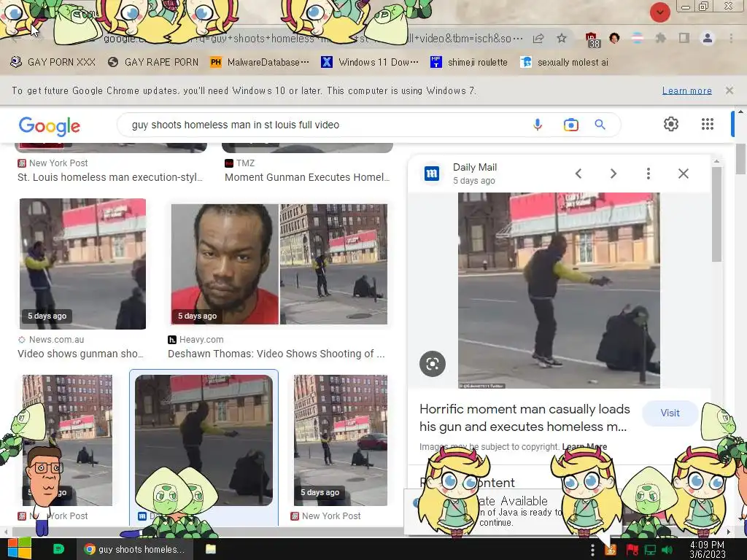Viewport: 747px width, 560px height.
Task: Click the 'Heavy.com' source label
Action: pyautogui.click(x=201, y=340)
